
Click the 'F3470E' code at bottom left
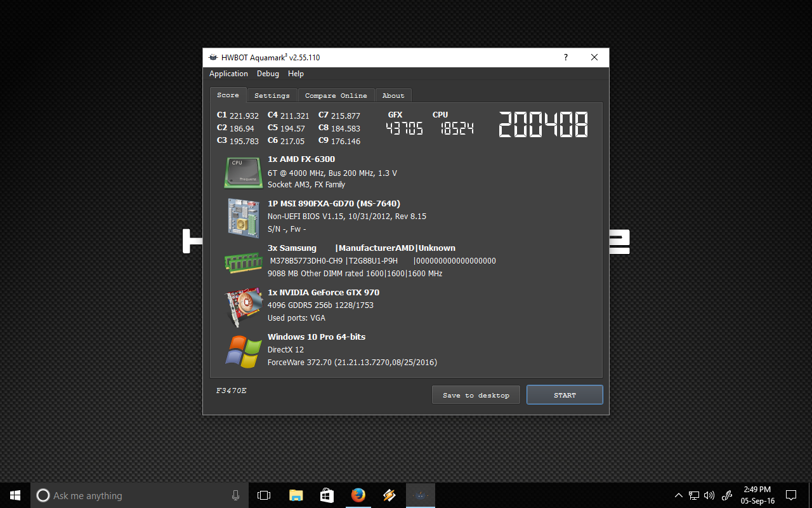[231, 391]
